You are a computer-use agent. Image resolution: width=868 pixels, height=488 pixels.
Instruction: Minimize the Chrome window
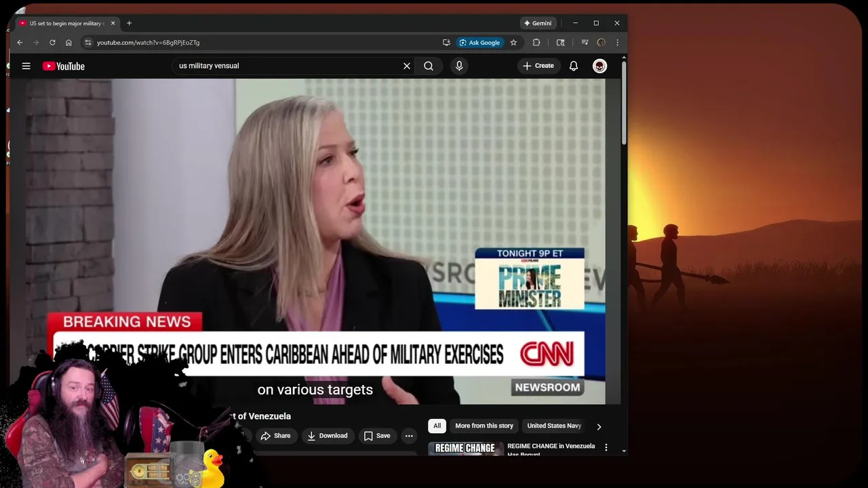(575, 23)
